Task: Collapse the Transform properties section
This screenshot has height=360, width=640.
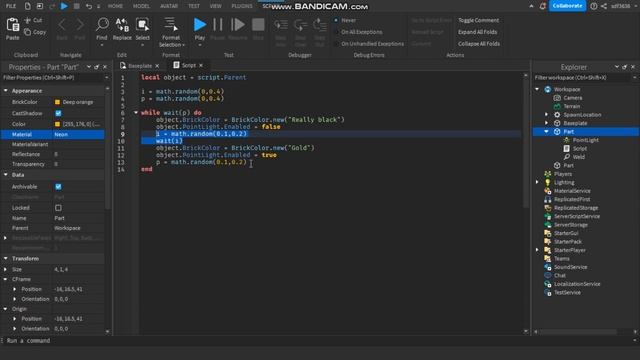Action: (6, 258)
